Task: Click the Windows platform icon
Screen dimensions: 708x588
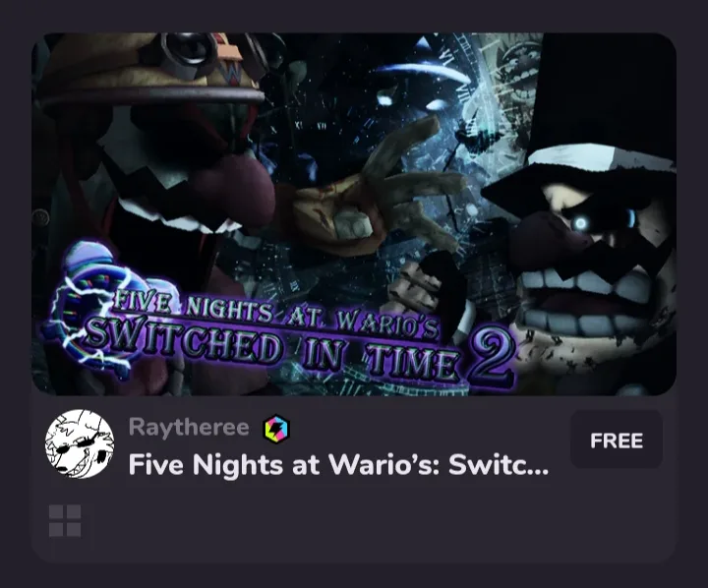Action: coord(65,521)
